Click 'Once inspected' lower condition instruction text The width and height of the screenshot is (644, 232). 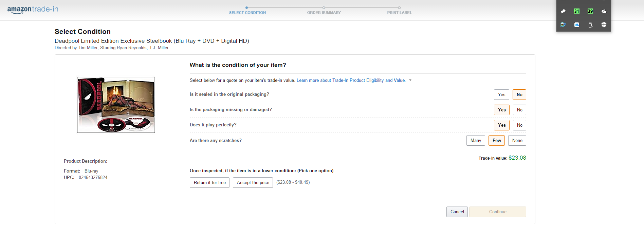tap(261, 171)
